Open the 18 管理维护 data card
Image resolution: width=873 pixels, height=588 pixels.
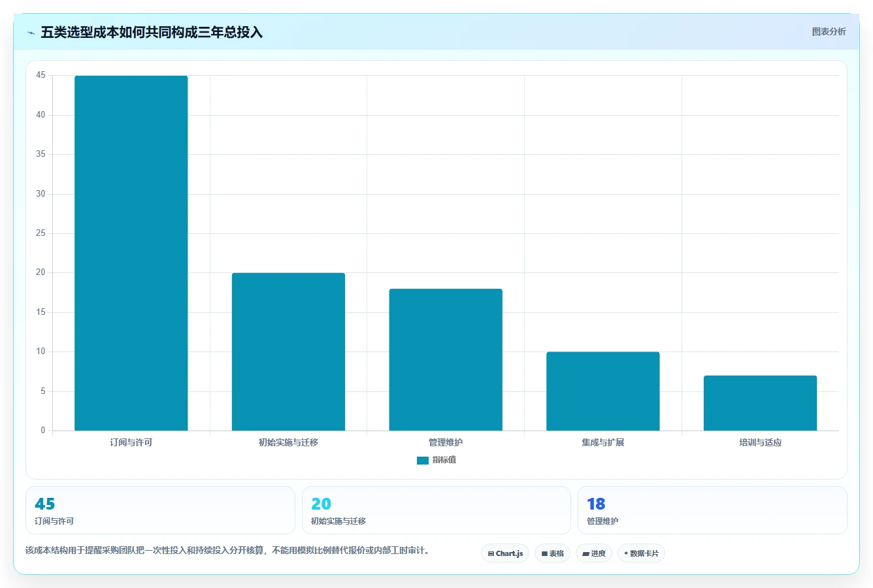pyautogui.click(x=712, y=510)
